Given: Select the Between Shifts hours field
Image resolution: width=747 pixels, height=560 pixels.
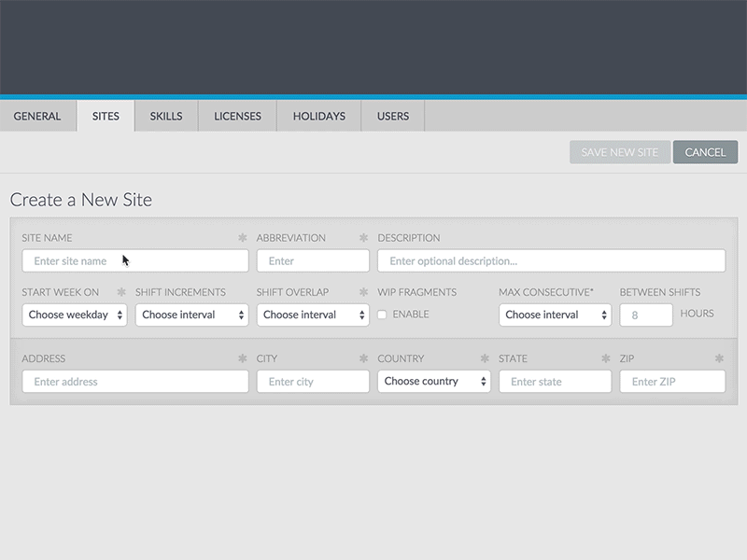Looking at the screenshot, I should click(x=646, y=315).
